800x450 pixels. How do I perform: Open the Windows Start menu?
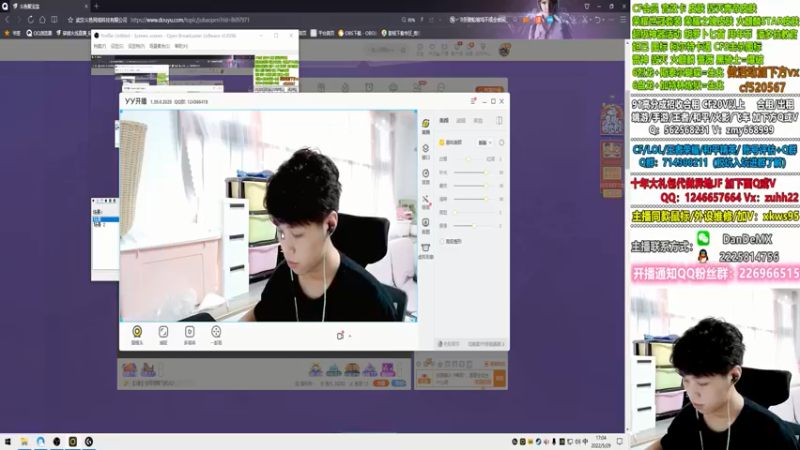8,441
